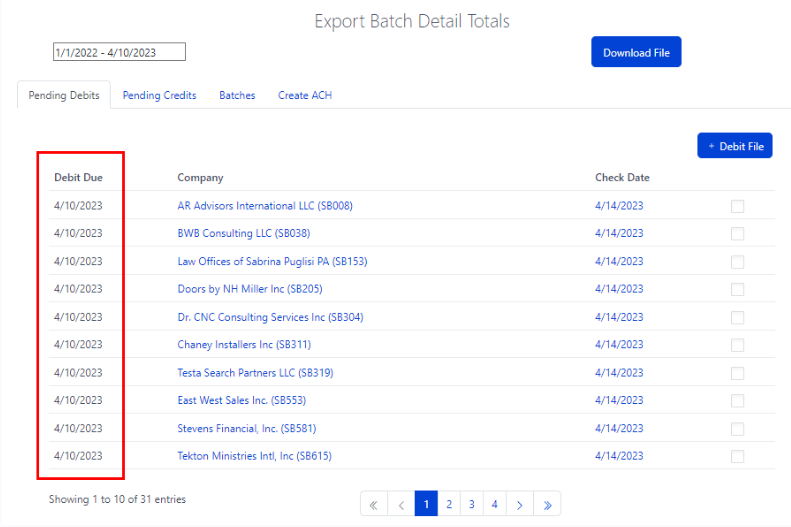Sort by Debit Due column header
The image size is (791, 527).
(78, 178)
